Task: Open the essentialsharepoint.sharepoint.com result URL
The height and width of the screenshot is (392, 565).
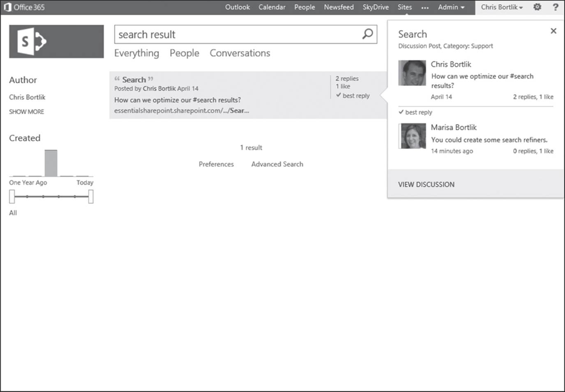Action: click(x=182, y=110)
